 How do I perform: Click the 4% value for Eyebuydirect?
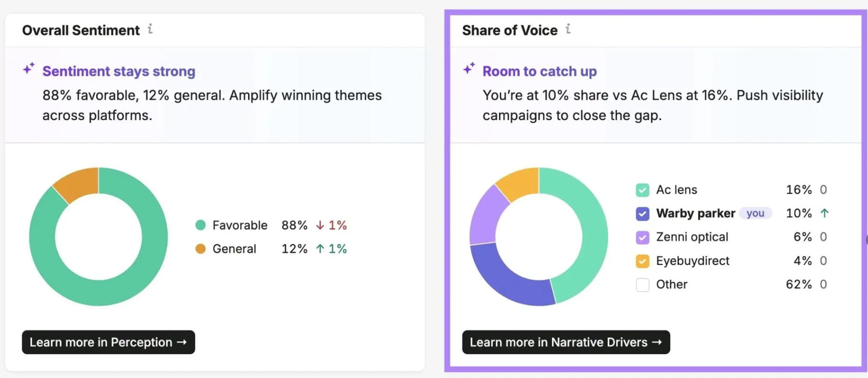click(x=803, y=261)
